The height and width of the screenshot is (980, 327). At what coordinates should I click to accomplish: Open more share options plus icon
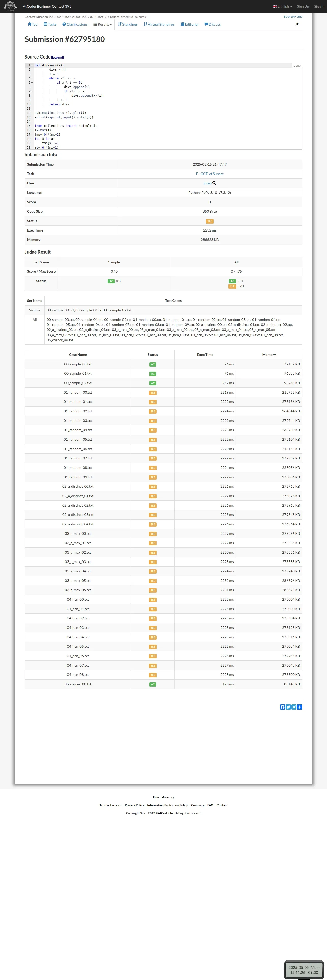click(299, 707)
